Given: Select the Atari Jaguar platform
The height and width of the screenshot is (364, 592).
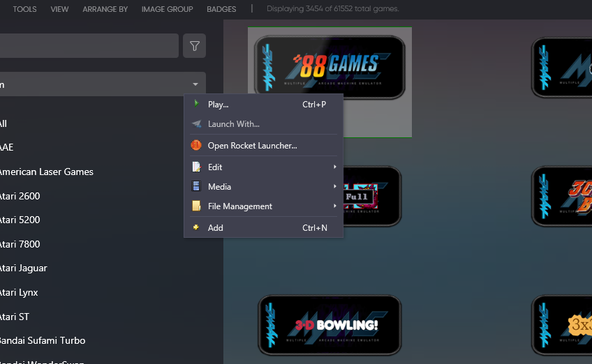Looking at the screenshot, I should [24, 268].
